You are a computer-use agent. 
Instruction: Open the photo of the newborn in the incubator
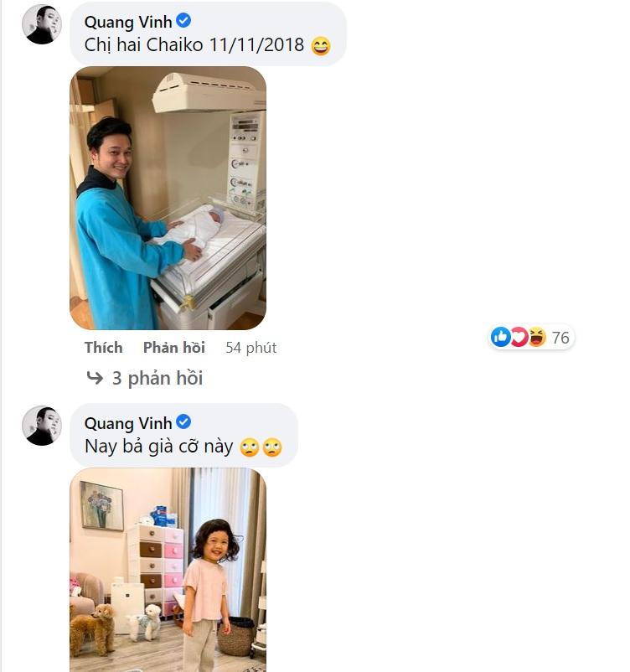tap(168, 198)
